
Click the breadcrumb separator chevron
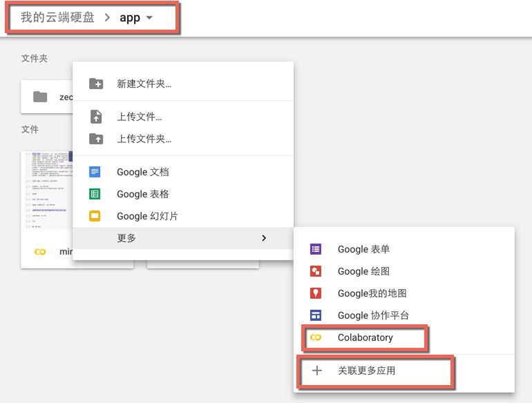107,17
